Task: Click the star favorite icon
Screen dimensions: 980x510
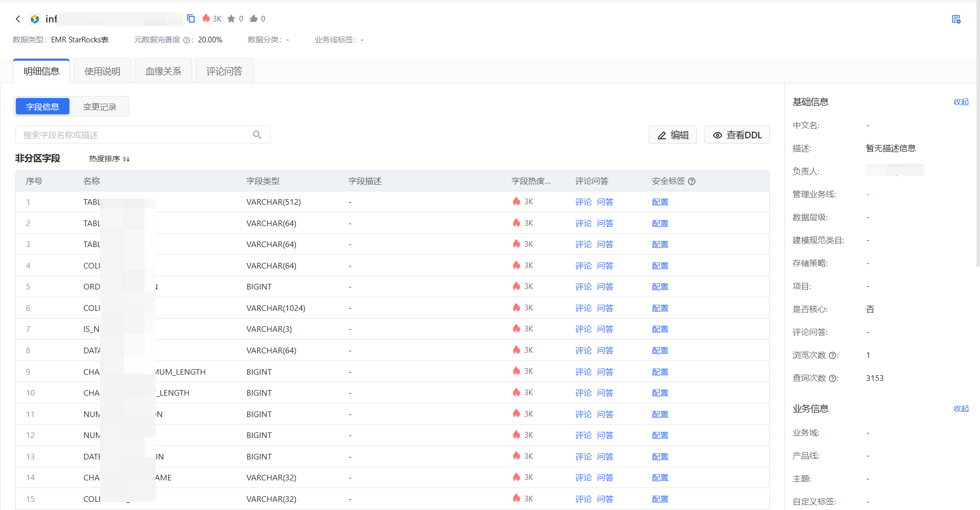Action: click(231, 19)
